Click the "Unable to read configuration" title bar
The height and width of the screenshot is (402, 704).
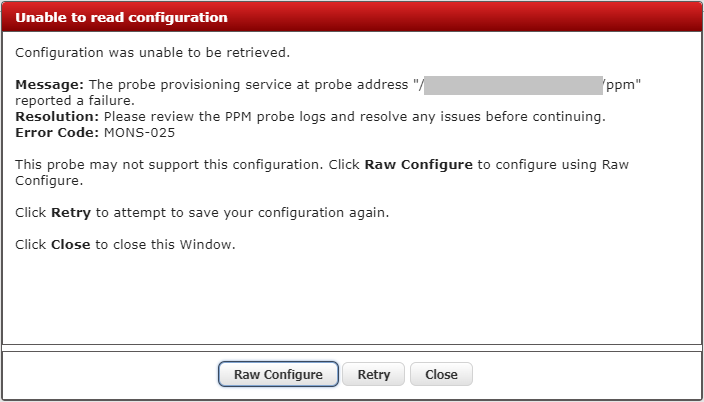pyautogui.click(x=121, y=17)
